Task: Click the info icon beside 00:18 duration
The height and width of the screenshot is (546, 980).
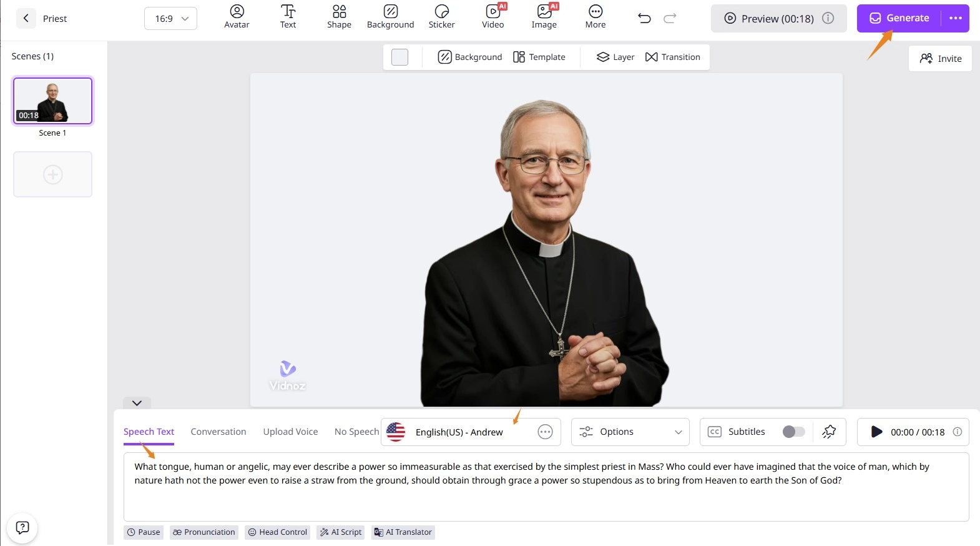Action: coord(957,432)
